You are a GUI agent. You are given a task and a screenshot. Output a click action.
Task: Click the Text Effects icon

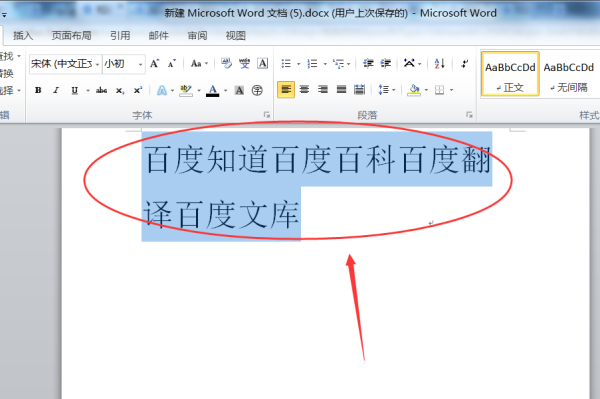pyautogui.click(x=162, y=90)
